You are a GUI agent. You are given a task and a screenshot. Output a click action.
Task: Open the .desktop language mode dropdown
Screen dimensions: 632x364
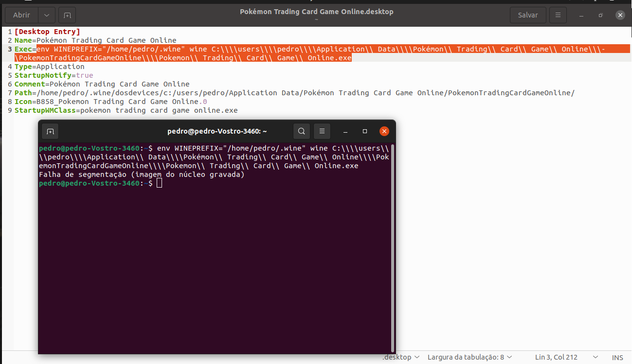click(400, 357)
